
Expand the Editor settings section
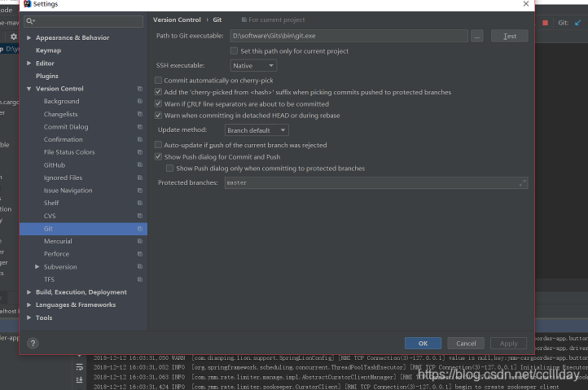click(29, 63)
